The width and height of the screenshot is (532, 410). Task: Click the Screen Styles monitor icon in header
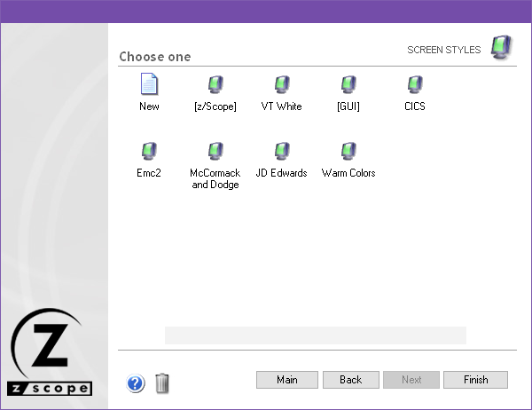tap(501, 47)
